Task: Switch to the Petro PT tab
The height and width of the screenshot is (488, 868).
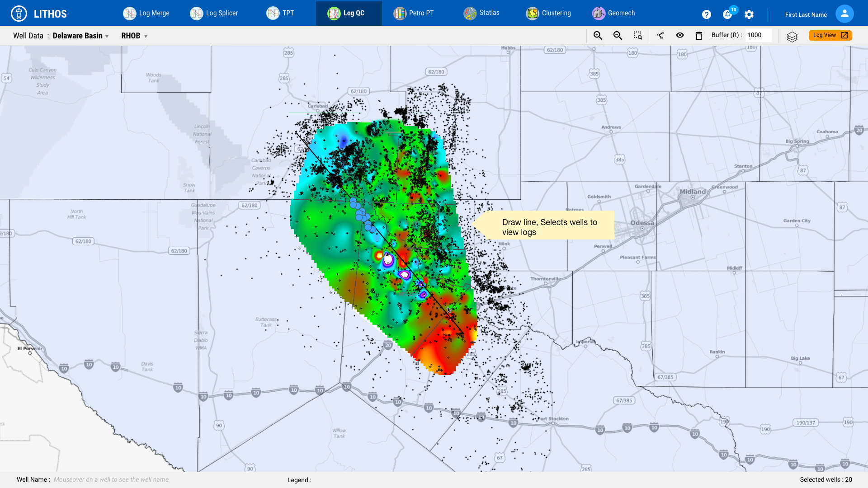Action: [413, 13]
